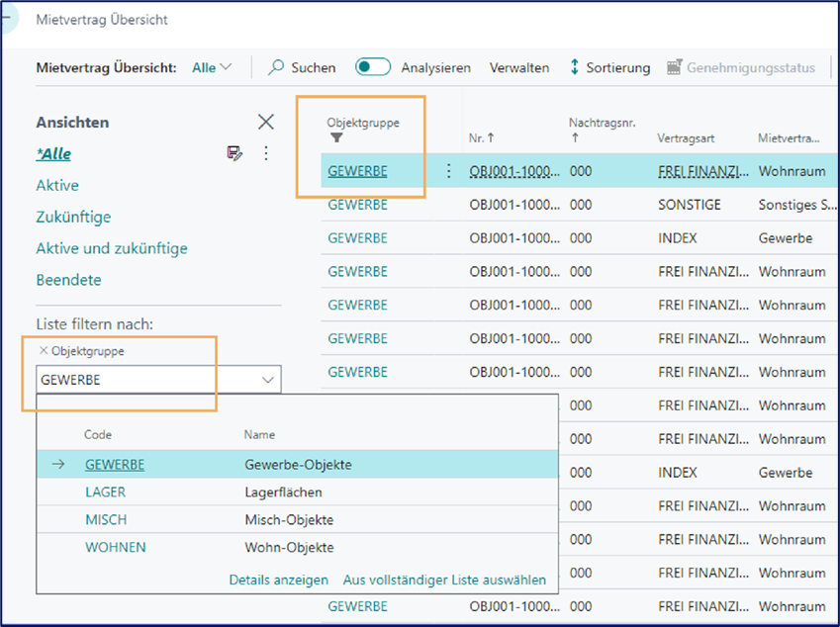Select the Aktive view

tap(57, 185)
